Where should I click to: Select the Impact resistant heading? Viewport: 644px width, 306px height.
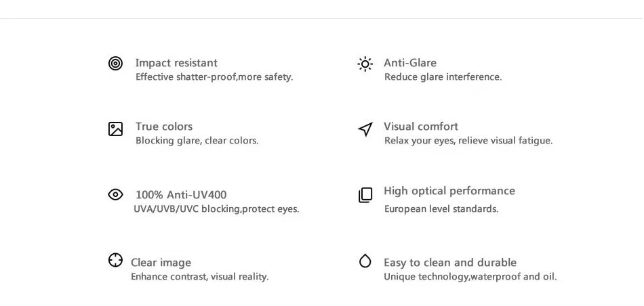pos(176,63)
